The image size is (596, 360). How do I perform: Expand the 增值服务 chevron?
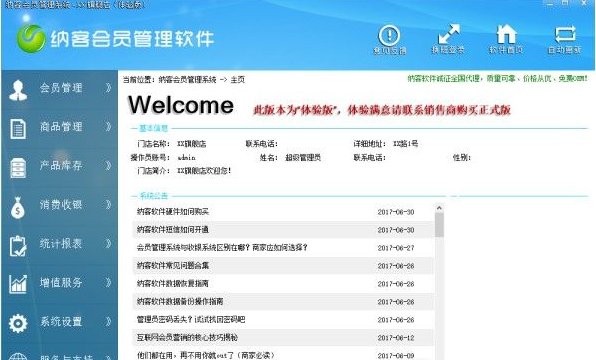point(108,282)
